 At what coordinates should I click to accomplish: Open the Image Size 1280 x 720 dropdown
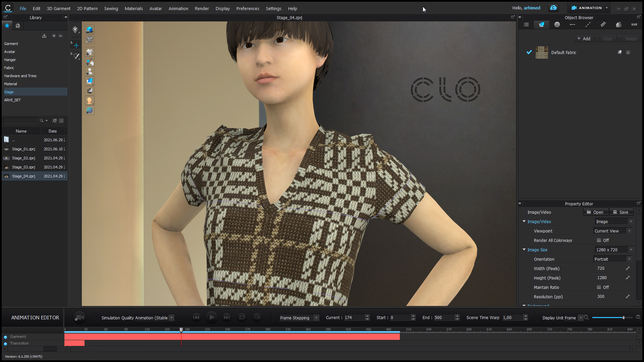[x=614, y=250]
